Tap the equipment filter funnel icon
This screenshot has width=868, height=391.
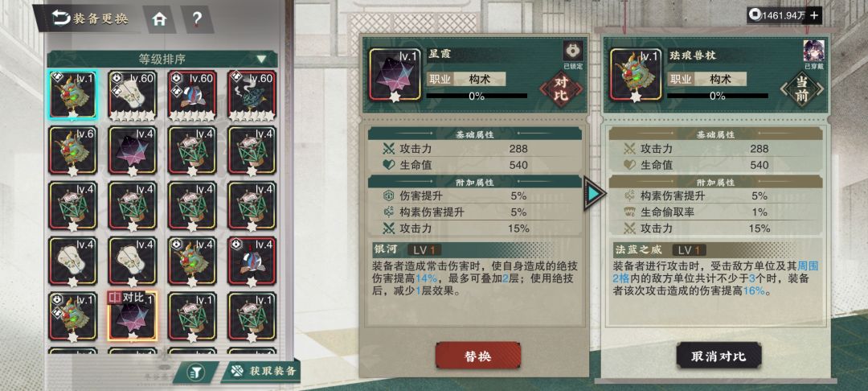[195, 372]
